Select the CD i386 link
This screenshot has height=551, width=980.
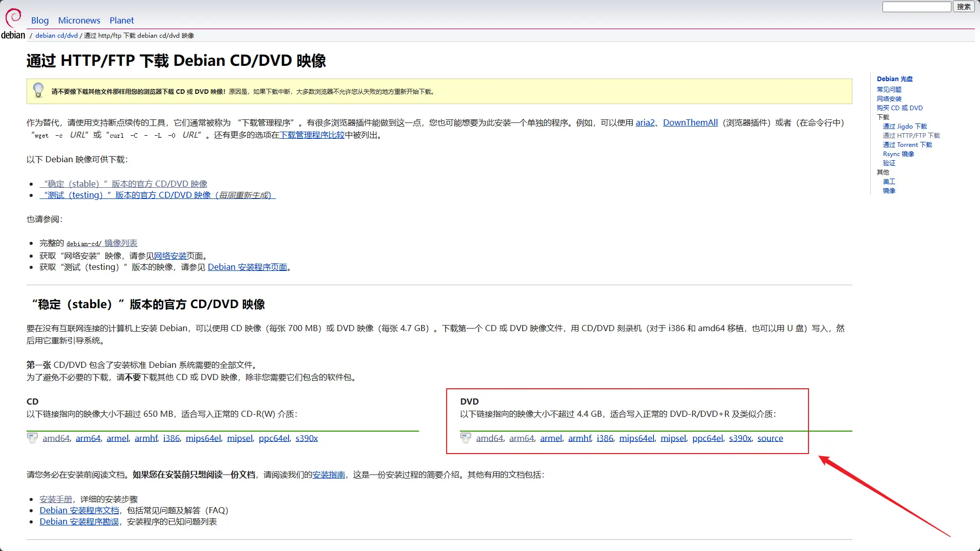[171, 438]
